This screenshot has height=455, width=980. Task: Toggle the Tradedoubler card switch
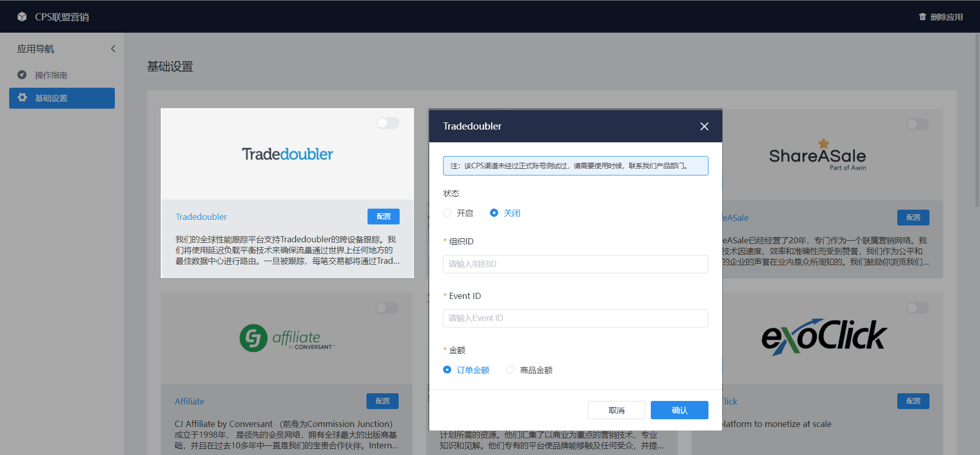tap(388, 123)
